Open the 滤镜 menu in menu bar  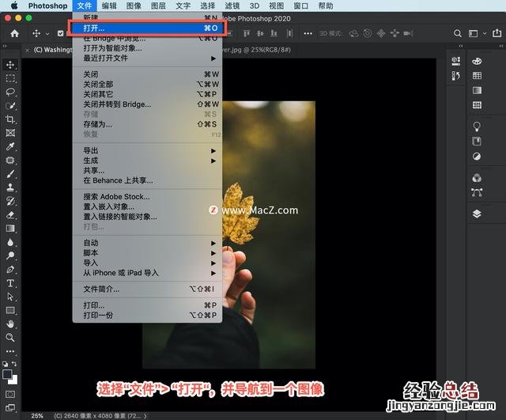point(232,6)
